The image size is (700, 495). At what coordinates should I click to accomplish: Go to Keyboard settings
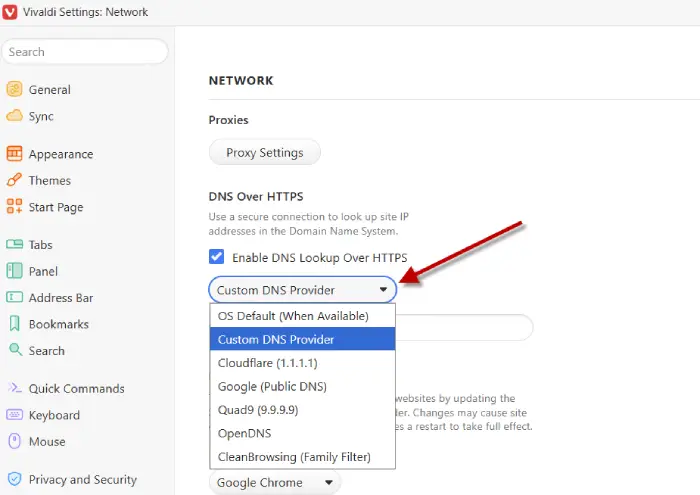tap(54, 415)
